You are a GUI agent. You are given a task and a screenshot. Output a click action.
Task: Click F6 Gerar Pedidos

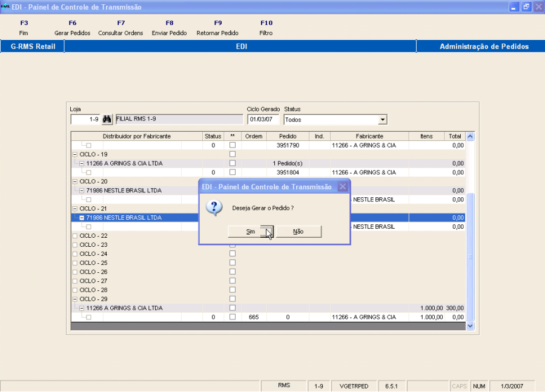72,28
